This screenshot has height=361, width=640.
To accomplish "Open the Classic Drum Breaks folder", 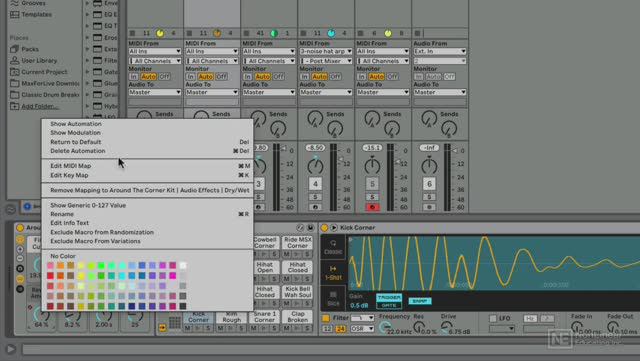I will [x=44, y=95].
